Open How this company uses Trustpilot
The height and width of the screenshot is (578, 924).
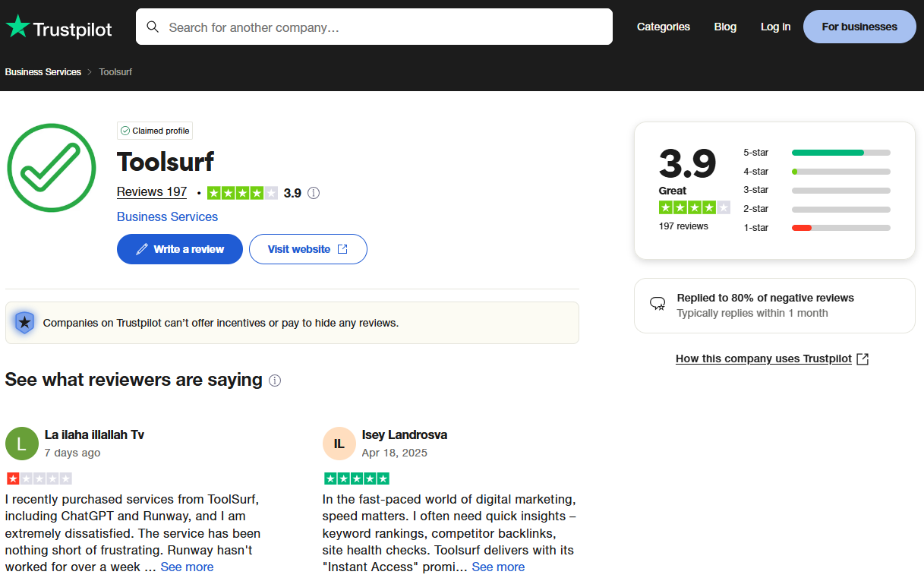tap(772, 358)
